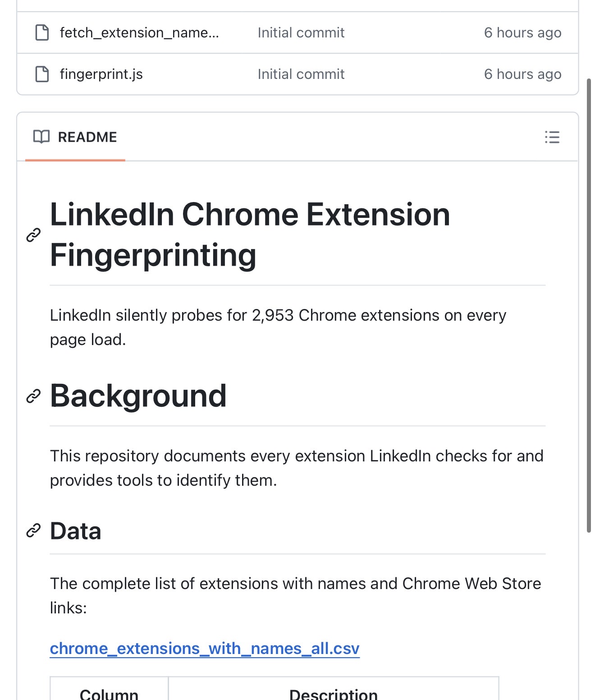Click anchor link icon beside LinkedIn Chrome Extension heading
Screen dimensions: 595x700
(x=34, y=235)
